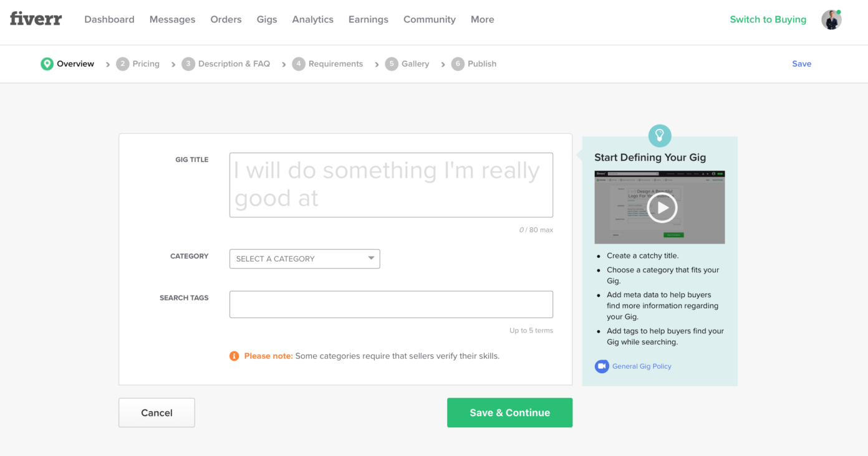Open the user profile avatar
Viewport: 868px width, 456px height.
pyautogui.click(x=831, y=19)
